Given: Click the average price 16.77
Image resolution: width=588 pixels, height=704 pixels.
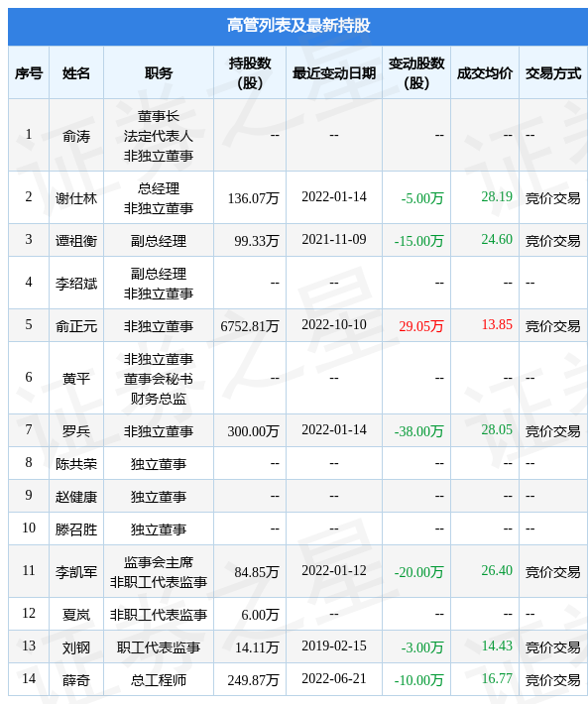Looking at the screenshot, I should click(497, 679).
